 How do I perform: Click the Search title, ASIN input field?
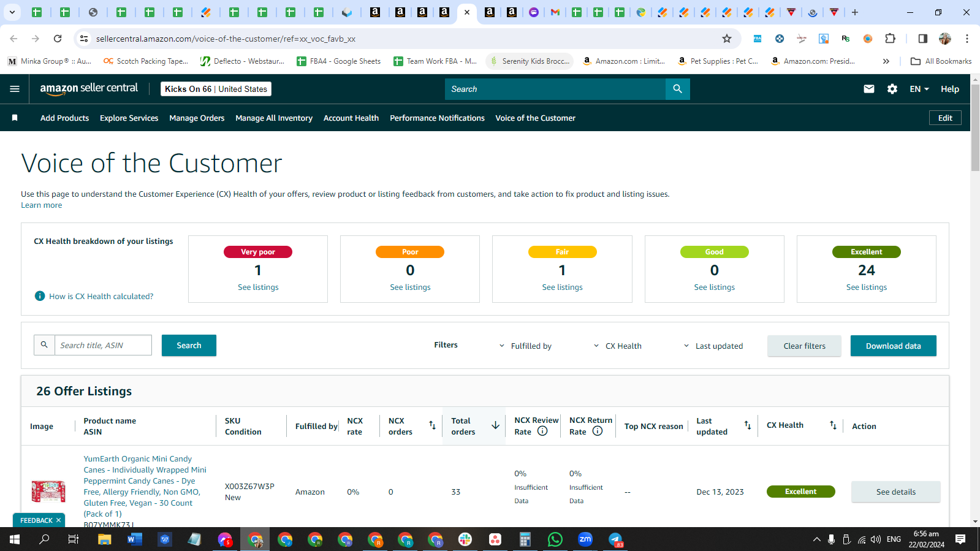point(103,345)
